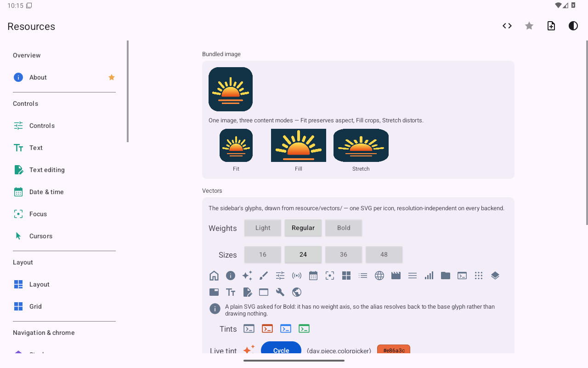Click the home vector glyph
Viewport: 588px width, 368px height.
coord(214,276)
